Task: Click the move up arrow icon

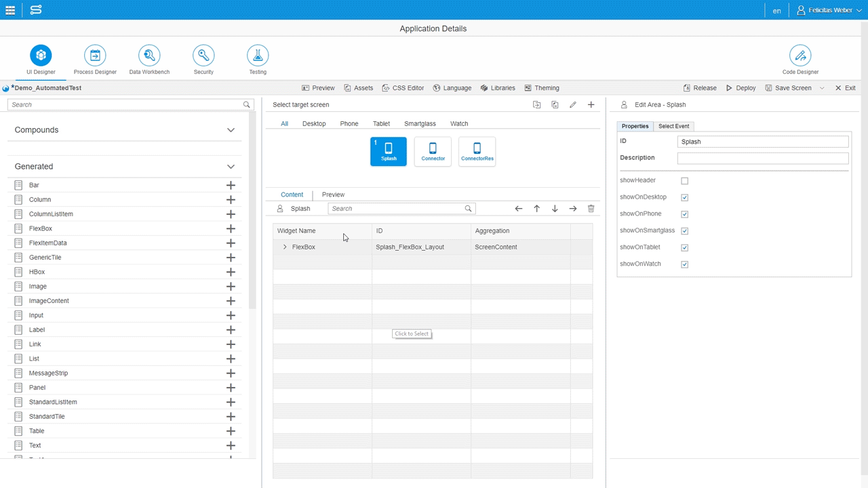Action: 536,209
